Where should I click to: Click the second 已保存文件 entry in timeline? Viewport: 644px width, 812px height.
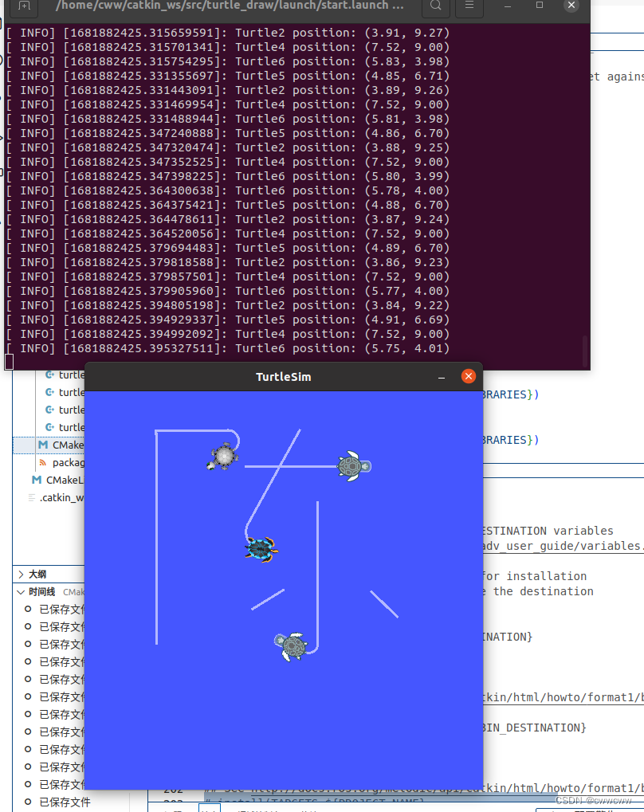point(26,626)
